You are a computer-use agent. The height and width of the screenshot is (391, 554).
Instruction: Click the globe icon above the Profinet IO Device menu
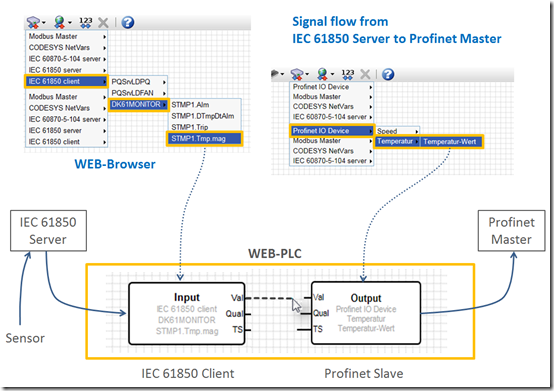322,74
